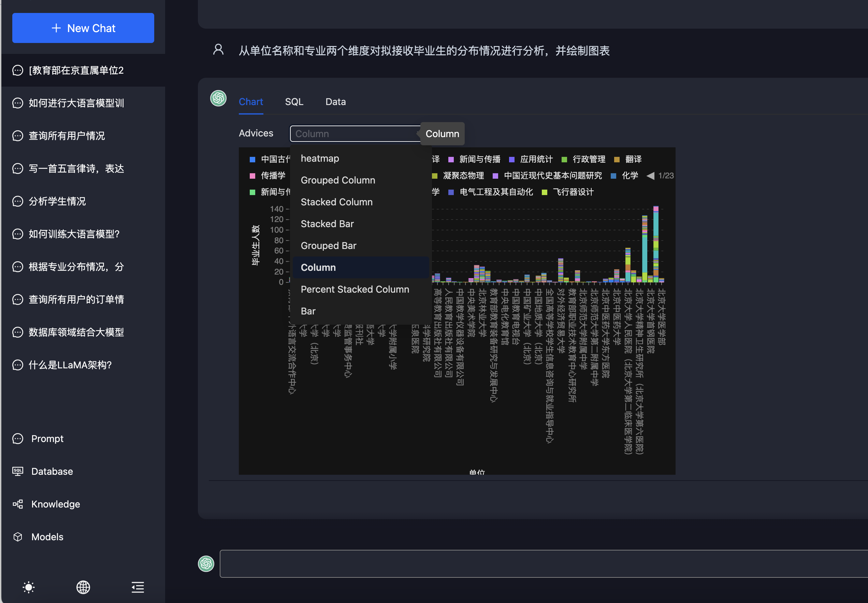This screenshot has height=603, width=868.
Task: Choose Bar chart option
Action: [361, 311]
